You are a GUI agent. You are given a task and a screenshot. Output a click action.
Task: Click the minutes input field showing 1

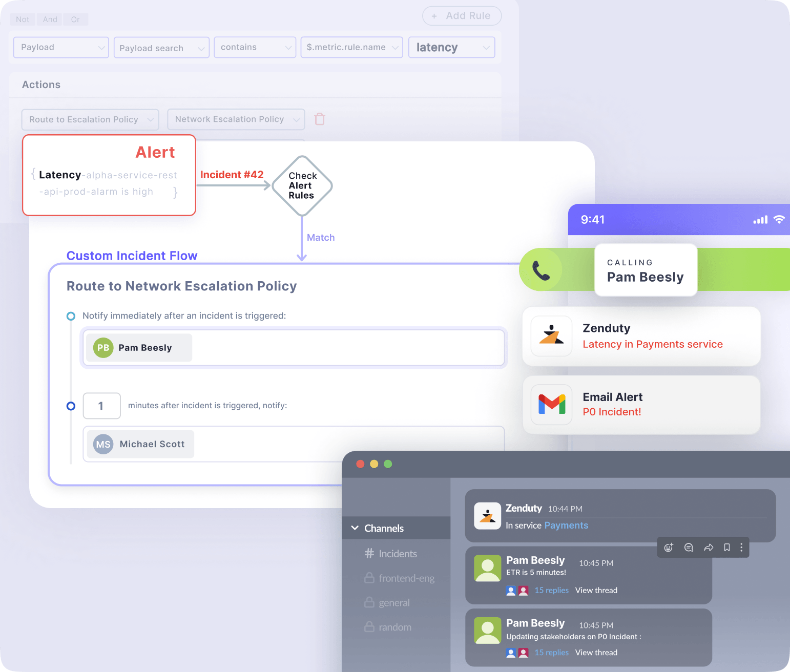tap(101, 406)
